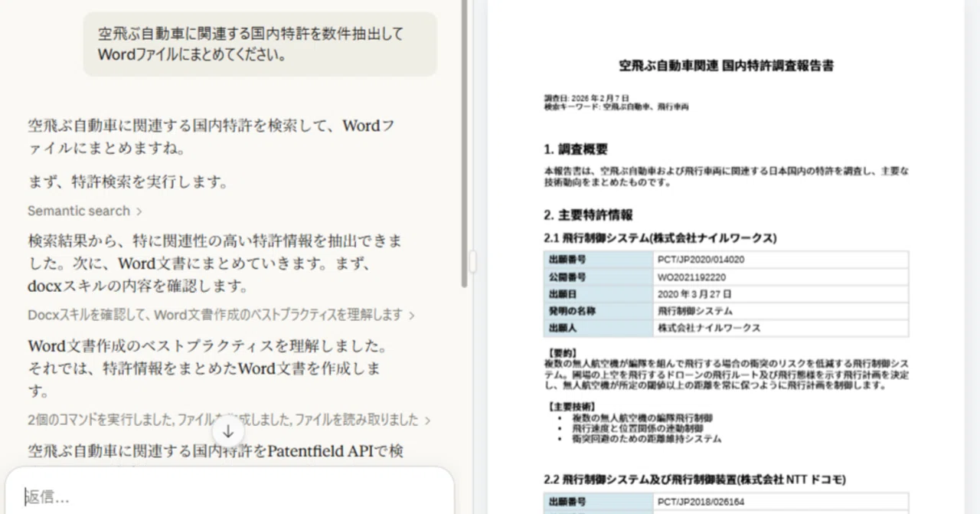Viewport: 980px width, 514px height.
Task: Click the 発明の名称 label cell
Action: 599,311
